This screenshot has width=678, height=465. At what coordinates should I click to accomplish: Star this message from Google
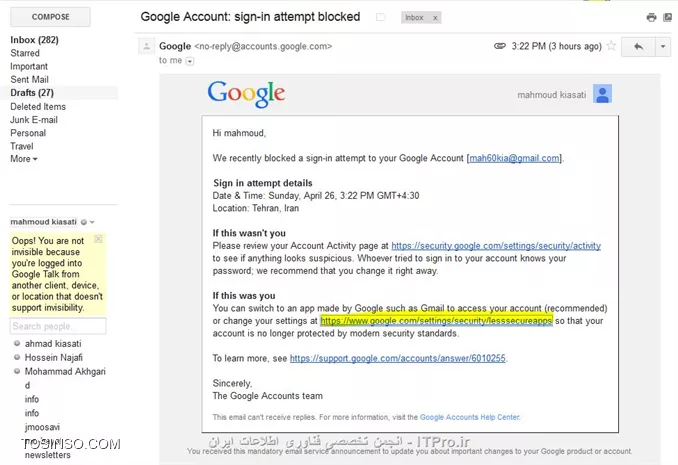point(611,46)
